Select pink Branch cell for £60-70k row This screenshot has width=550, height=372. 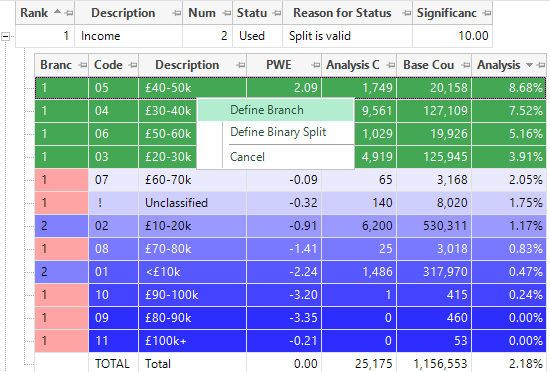(x=61, y=180)
